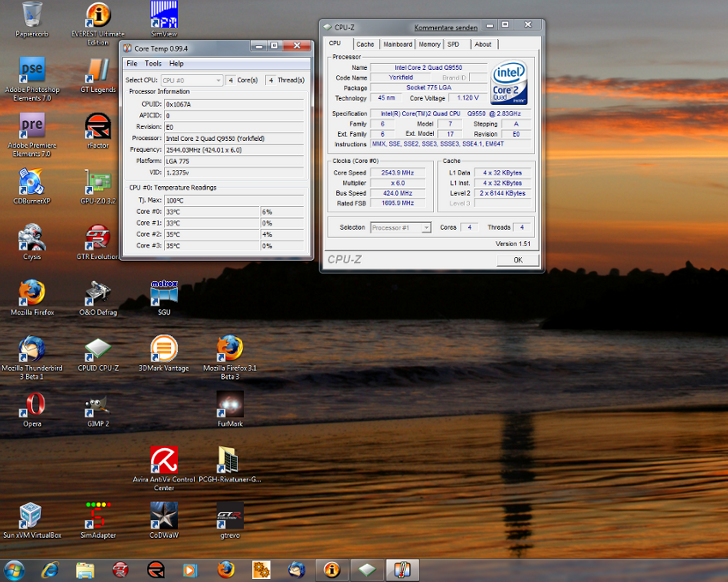Open the Tools menu in Core Temp
The height and width of the screenshot is (582, 728).
[x=153, y=63]
